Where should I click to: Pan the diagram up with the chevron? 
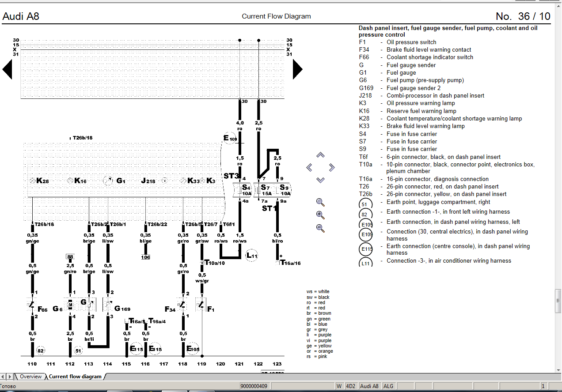click(x=321, y=155)
